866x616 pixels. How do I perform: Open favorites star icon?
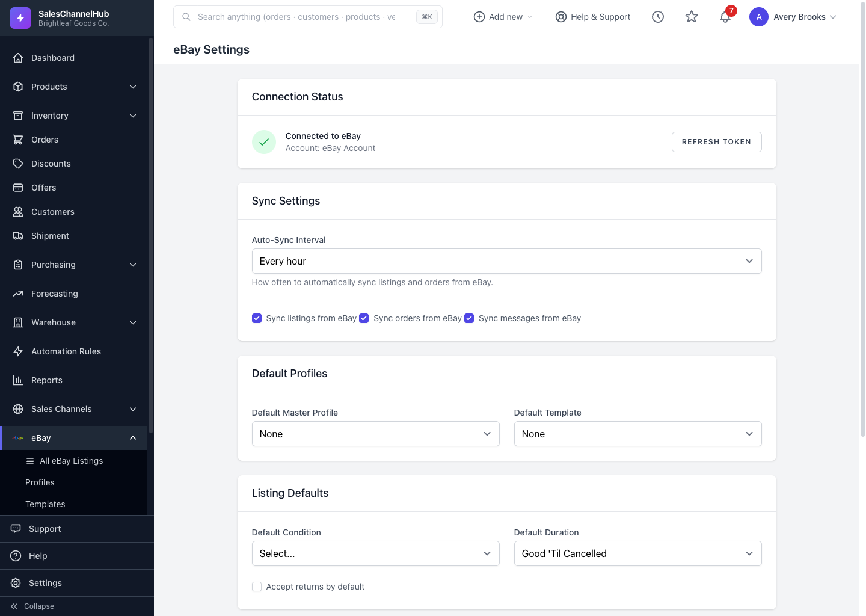point(692,17)
